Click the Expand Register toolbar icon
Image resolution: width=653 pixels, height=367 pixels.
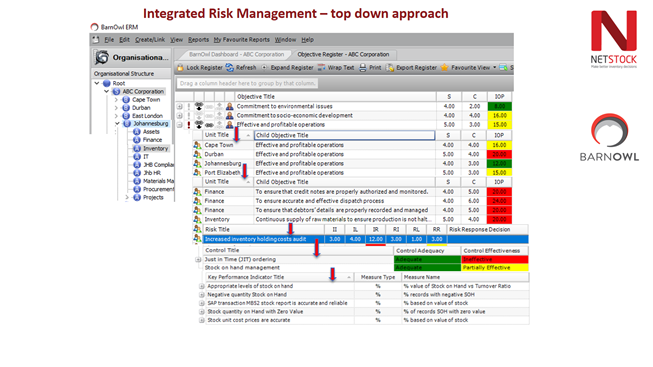click(x=264, y=67)
